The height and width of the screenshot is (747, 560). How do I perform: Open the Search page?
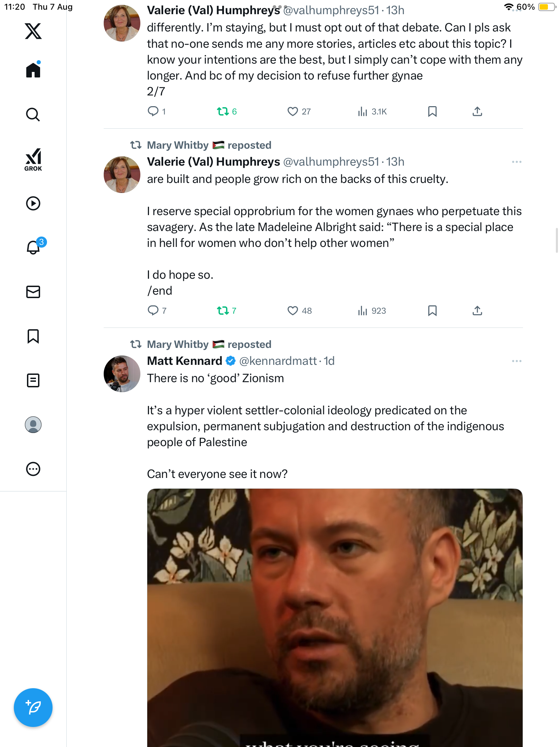point(33,114)
